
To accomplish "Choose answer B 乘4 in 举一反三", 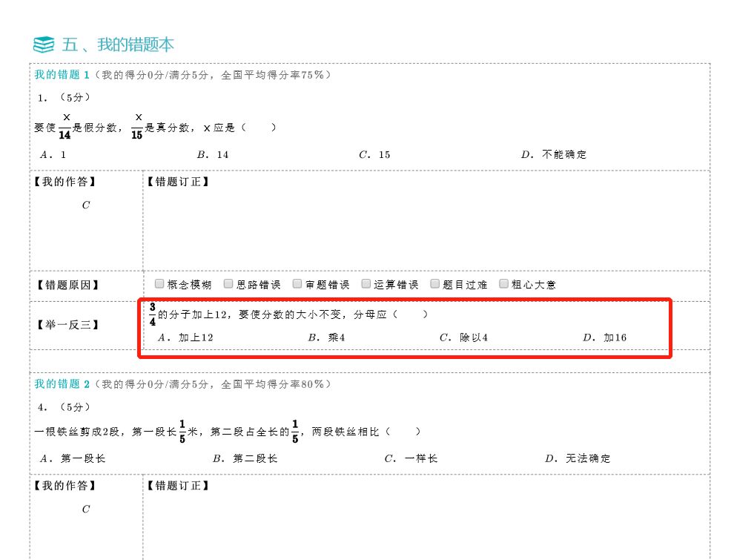I will pyautogui.click(x=327, y=337).
